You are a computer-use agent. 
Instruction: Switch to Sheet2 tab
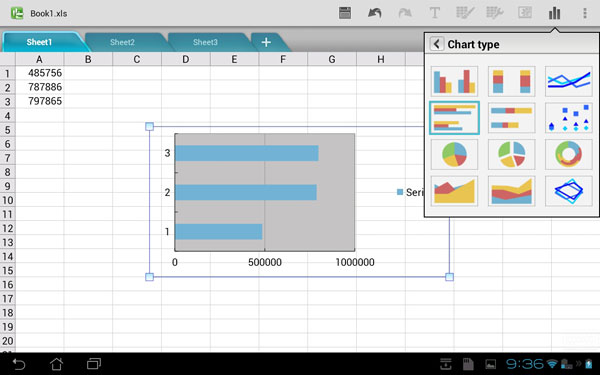[122, 42]
